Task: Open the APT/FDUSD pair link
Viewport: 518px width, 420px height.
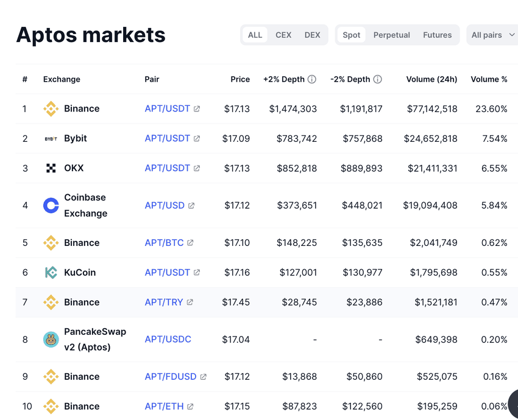Action: click(x=171, y=377)
